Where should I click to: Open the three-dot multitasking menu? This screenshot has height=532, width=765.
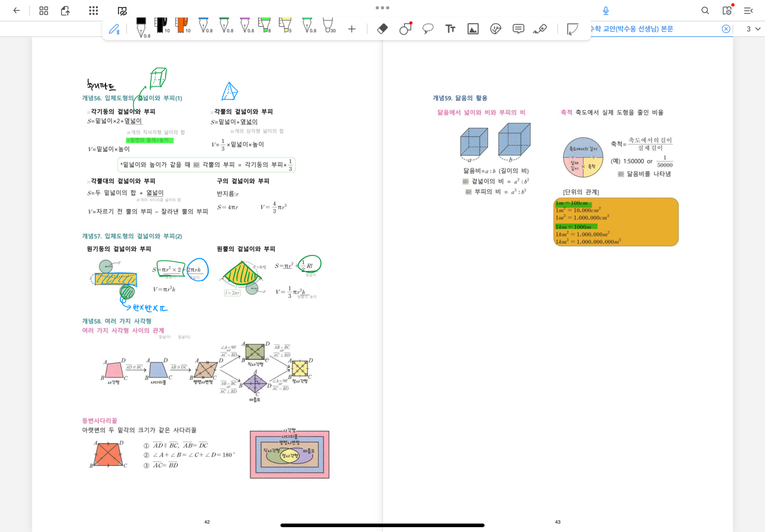tap(382, 8)
